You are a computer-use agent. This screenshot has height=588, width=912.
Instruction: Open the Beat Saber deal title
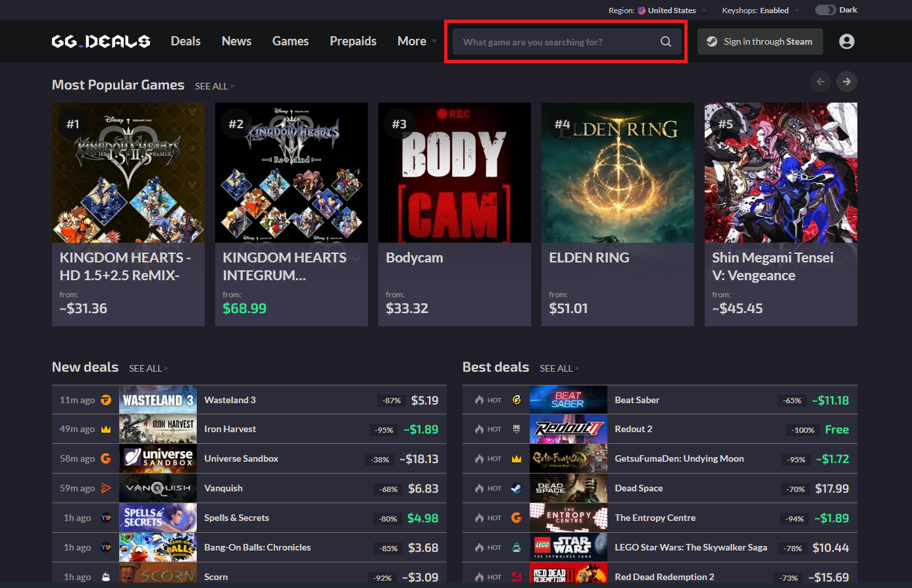pyautogui.click(x=637, y=400)
